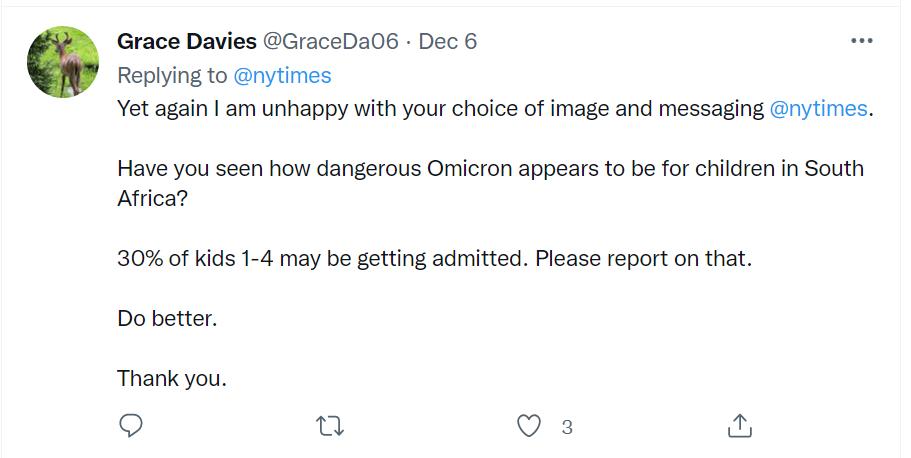Open the three-dot more options menu
Viewport: 911px width, 458px height.
(861, 41)
